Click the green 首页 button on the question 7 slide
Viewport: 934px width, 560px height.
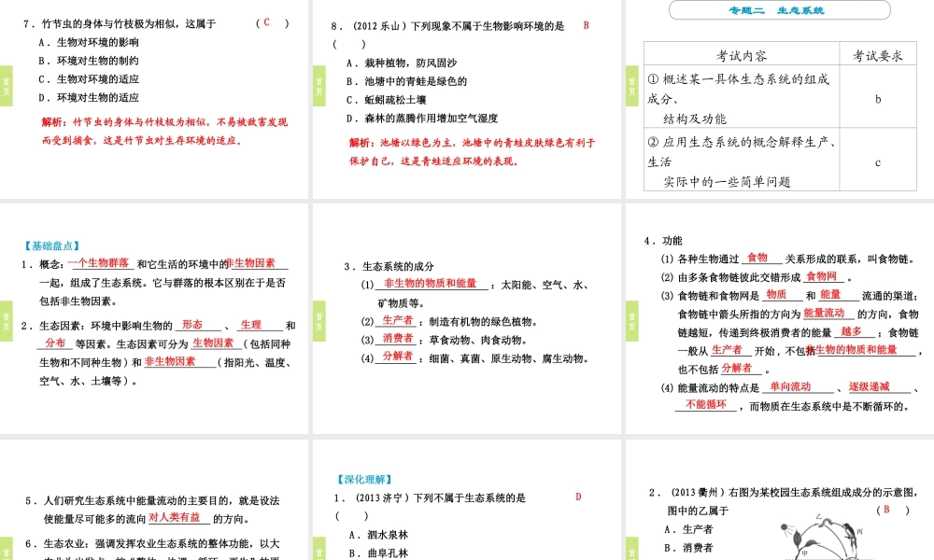[6, 86]
